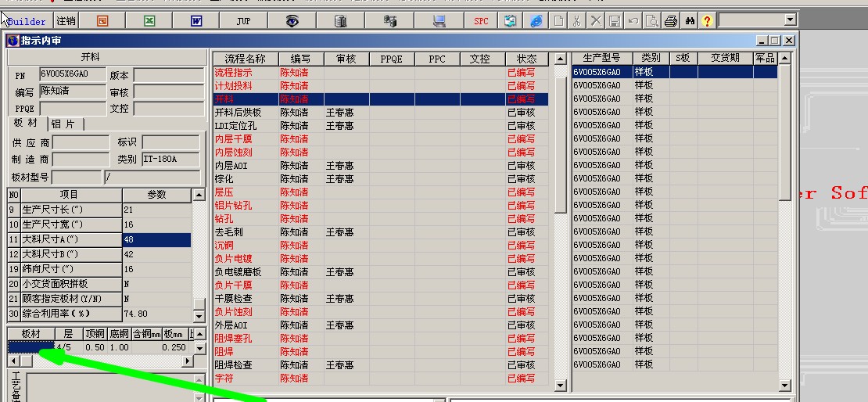This screenshot has width=868, height=402.
Task: Click the 指示内审 window title icon
Action: click(x=13, y=41)
